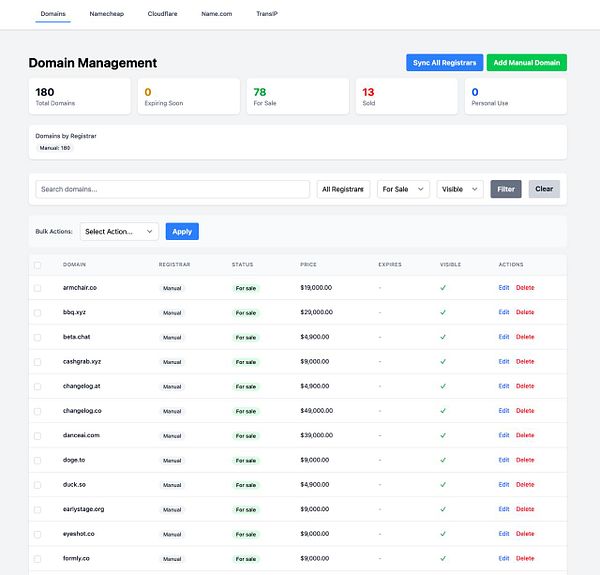Viewport: 600px width, 575px height.
Task: Check the box for formly.co
Action: click(38, 559)
